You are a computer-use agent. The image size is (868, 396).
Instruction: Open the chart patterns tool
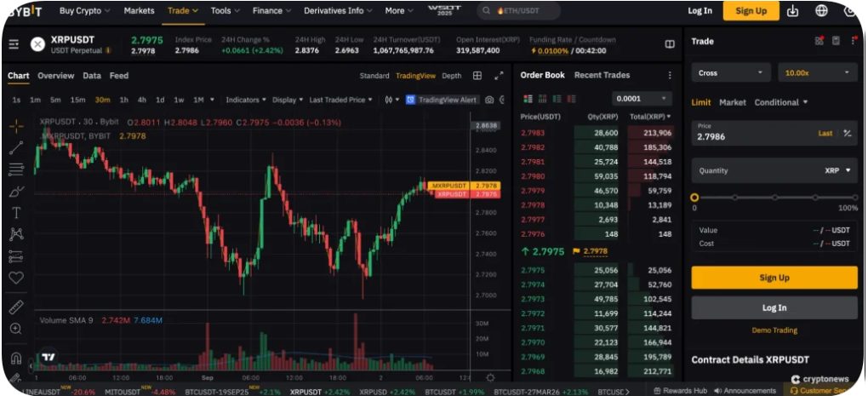tap(16, 234)
